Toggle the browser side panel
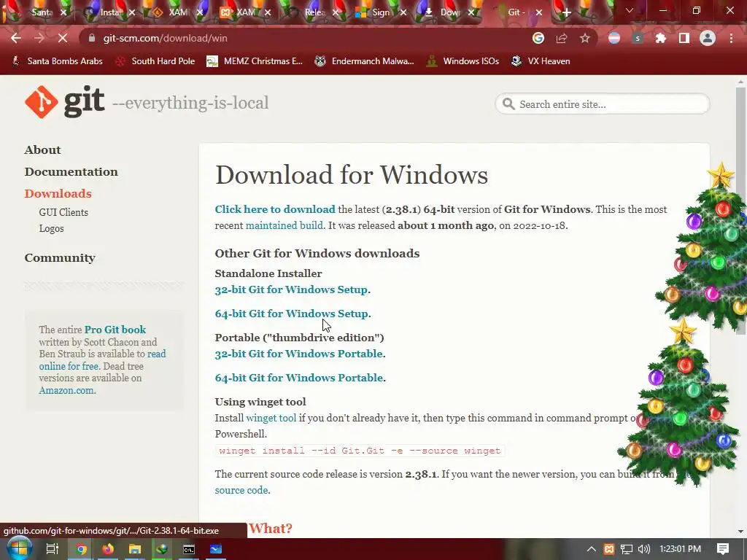 [684, 38]
